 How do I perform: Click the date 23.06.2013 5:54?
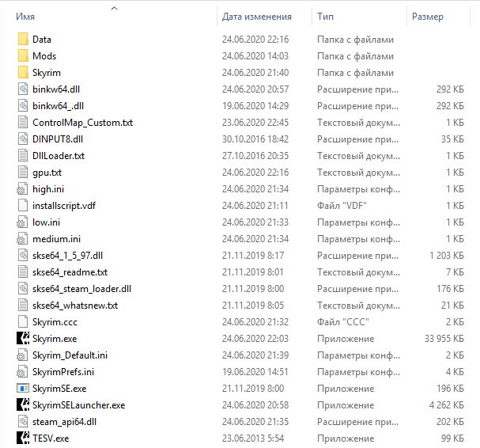[x=253, y=439]
